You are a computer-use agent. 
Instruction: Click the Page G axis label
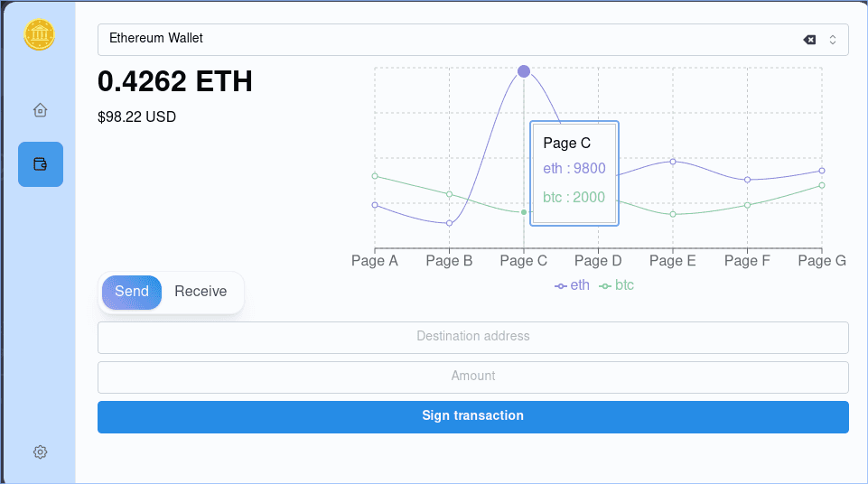pos(821,261)
